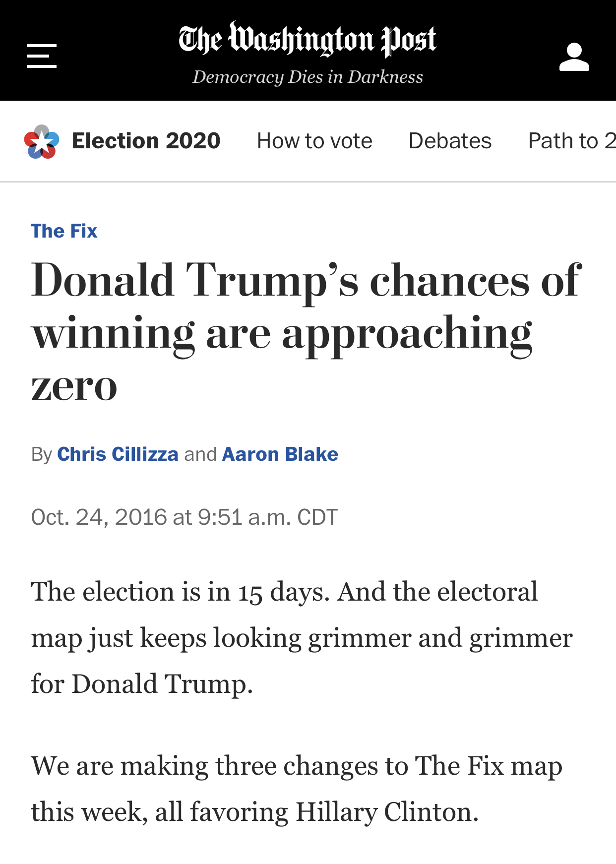Open the partially visible Path to tab

pos(571,141)
